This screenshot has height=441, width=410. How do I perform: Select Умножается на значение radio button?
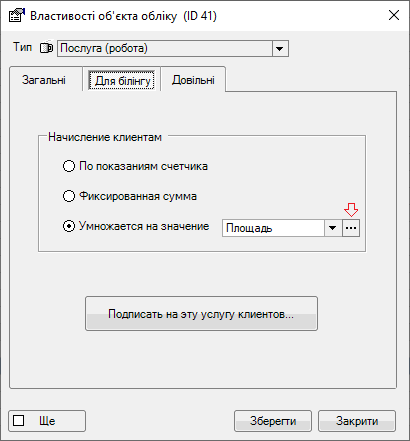click(69, 226)
